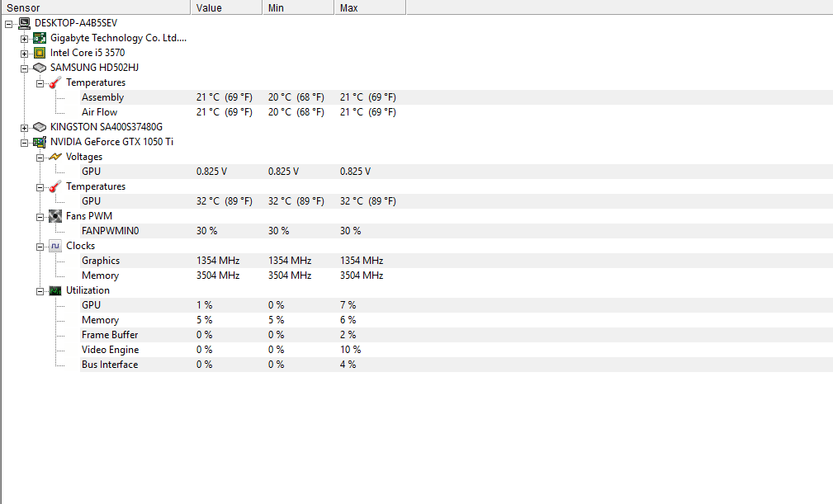Image resolution: width=833 pixels, height=504 pixels.
Task: Select the Memory row under Utilization
Action: point(457,320)
